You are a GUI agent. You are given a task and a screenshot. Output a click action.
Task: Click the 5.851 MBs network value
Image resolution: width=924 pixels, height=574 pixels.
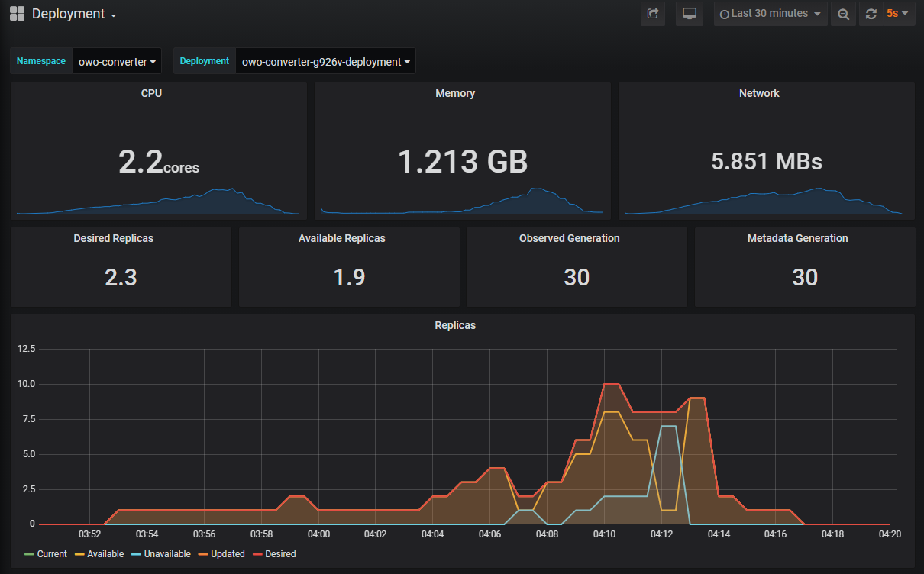(x=767, y=162)
